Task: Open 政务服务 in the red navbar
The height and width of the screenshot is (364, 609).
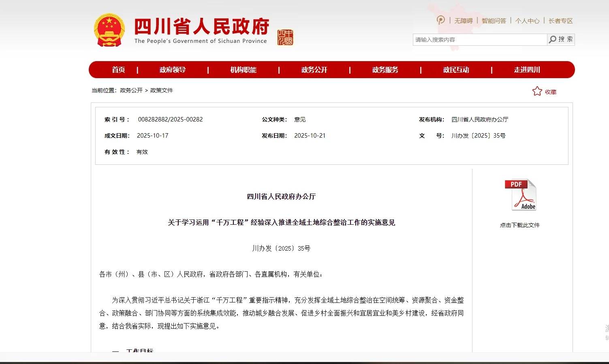Action: 385,70
